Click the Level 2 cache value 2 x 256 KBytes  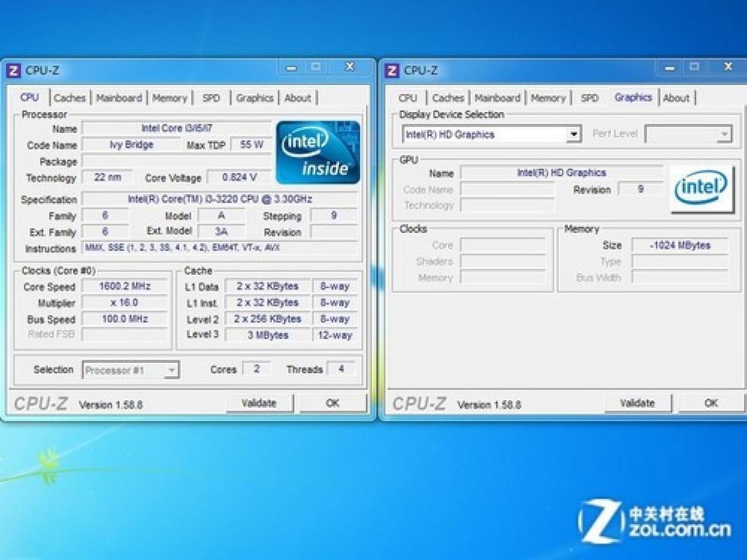pyautogui.click(x=268, y=319)
